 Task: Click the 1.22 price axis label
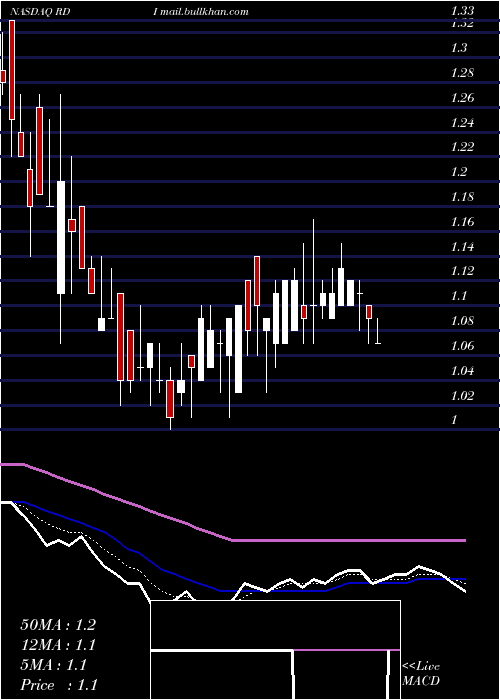tap(462, 147)
